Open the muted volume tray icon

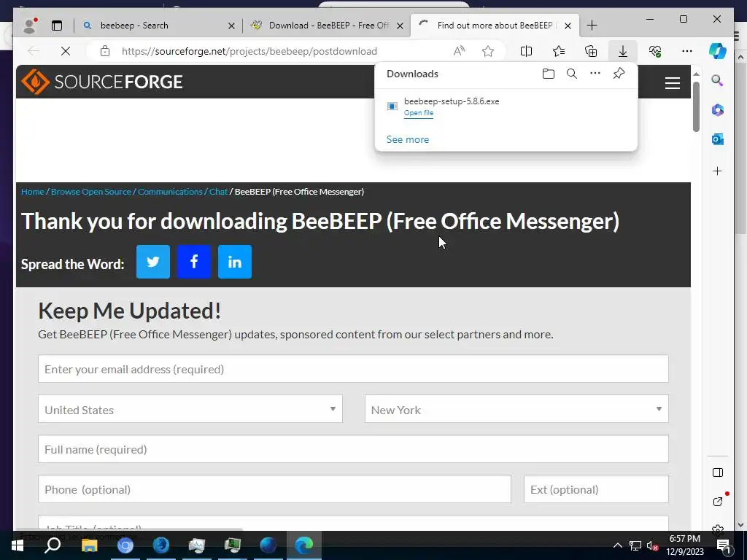pyautogui.click(x=652, y=545)
